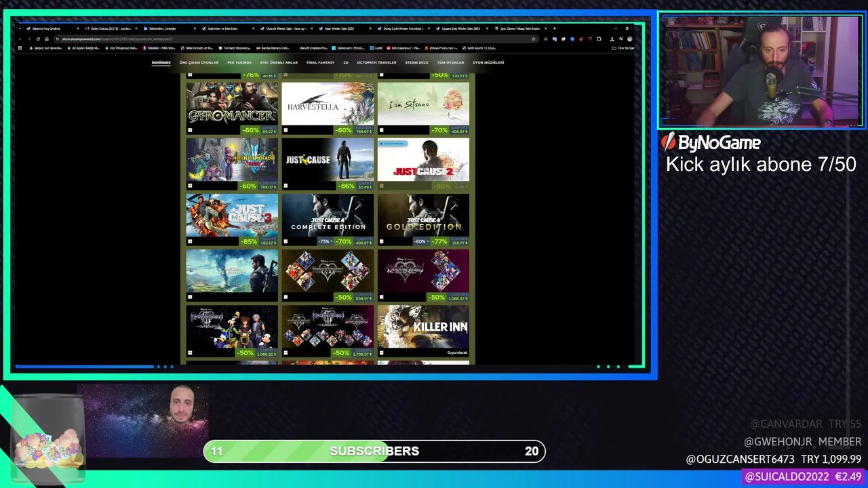Select TÜM OYUNLAR navigation item
Viewport: 868px width, 488px height.
click(450, 62)
